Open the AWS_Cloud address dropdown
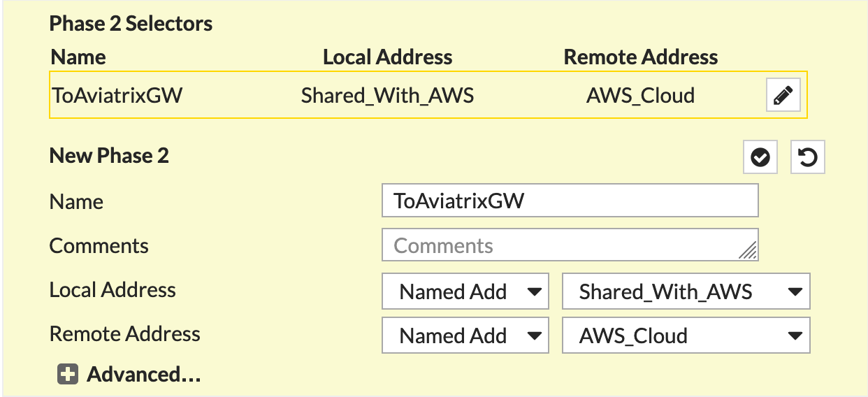 (x=686, y=335)
